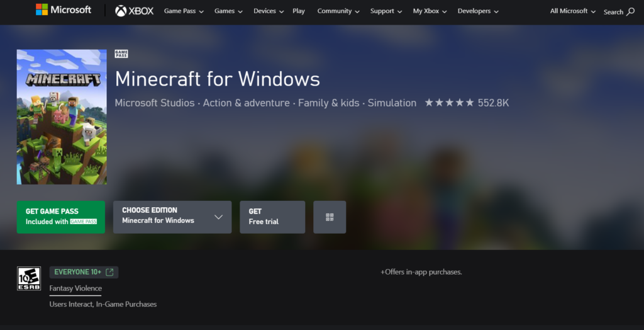Click the Fantasy Violence link
Screen dimensions: 644x330
75,288
